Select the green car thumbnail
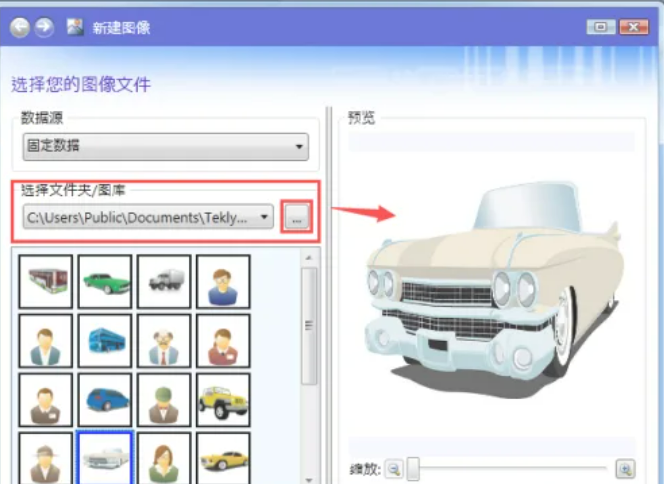 pyautogui.click(x=105, y=282)
